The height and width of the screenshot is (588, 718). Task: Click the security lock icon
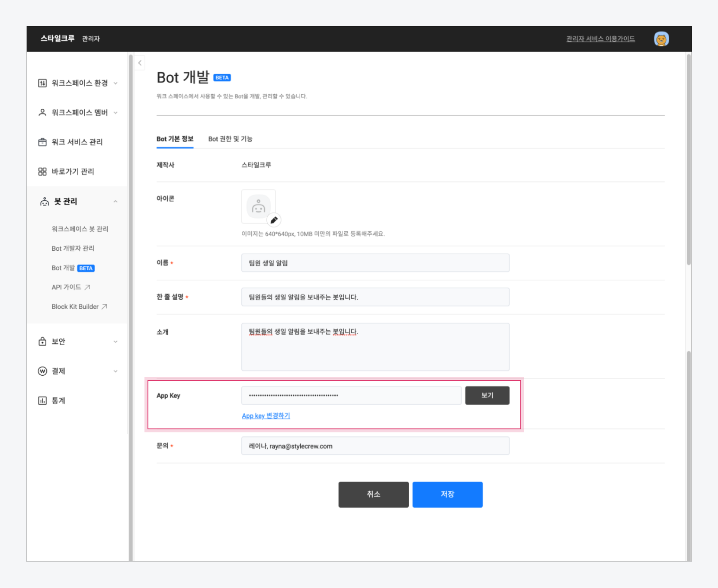point(42,342)
